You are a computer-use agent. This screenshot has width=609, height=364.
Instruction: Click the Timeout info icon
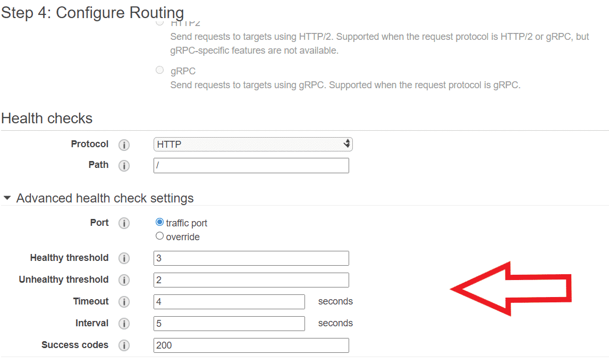tap(124, 302)
